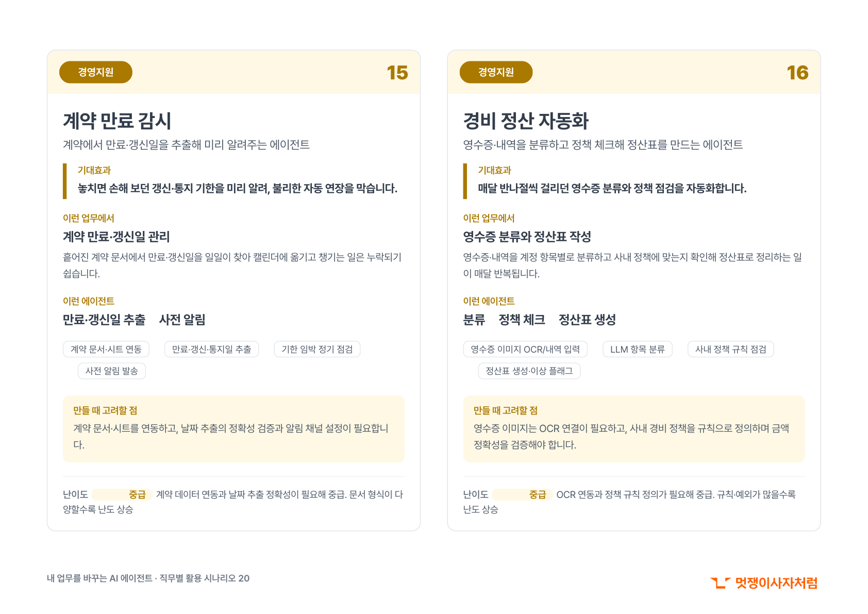Click the 중급 difficulty bar on card 15

tap(122, 494)
